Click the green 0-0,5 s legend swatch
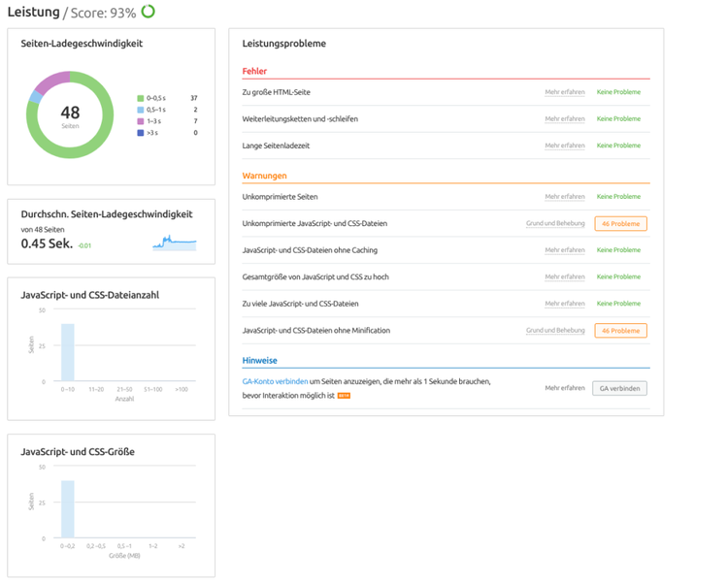728x584 pixels. click(140, 98)
